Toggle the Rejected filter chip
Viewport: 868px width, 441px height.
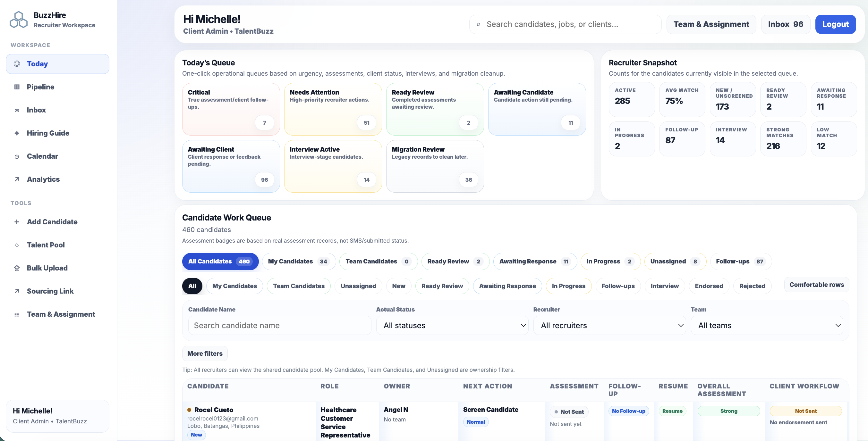click(752, 286)
